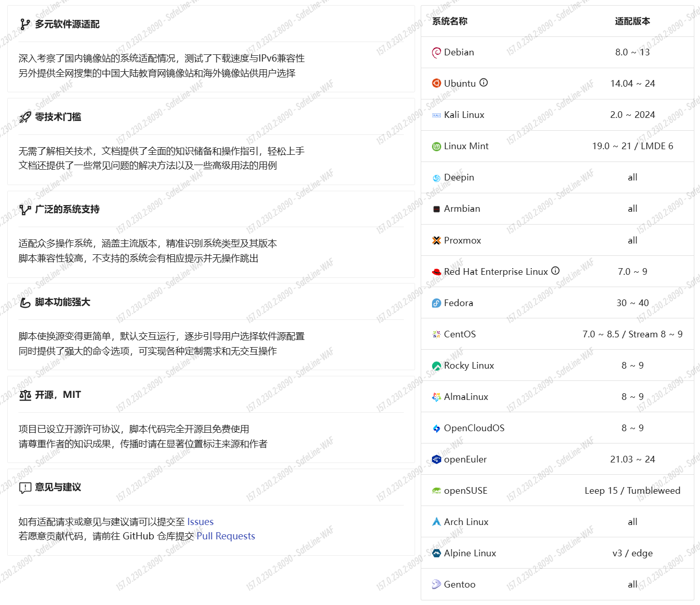Open the Pull Requests link

(x=226, y=536)
